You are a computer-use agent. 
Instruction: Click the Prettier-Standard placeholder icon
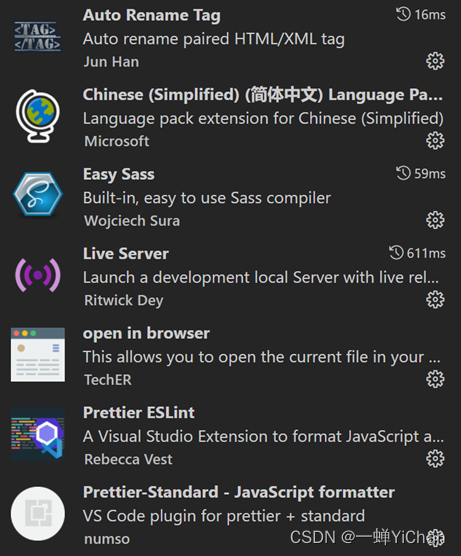click(38, 513)
